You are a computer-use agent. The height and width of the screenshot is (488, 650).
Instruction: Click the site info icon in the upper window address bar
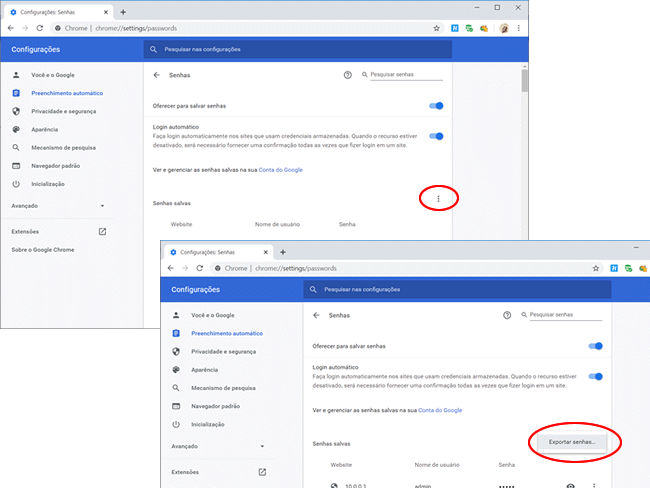(x=58, y=28)
